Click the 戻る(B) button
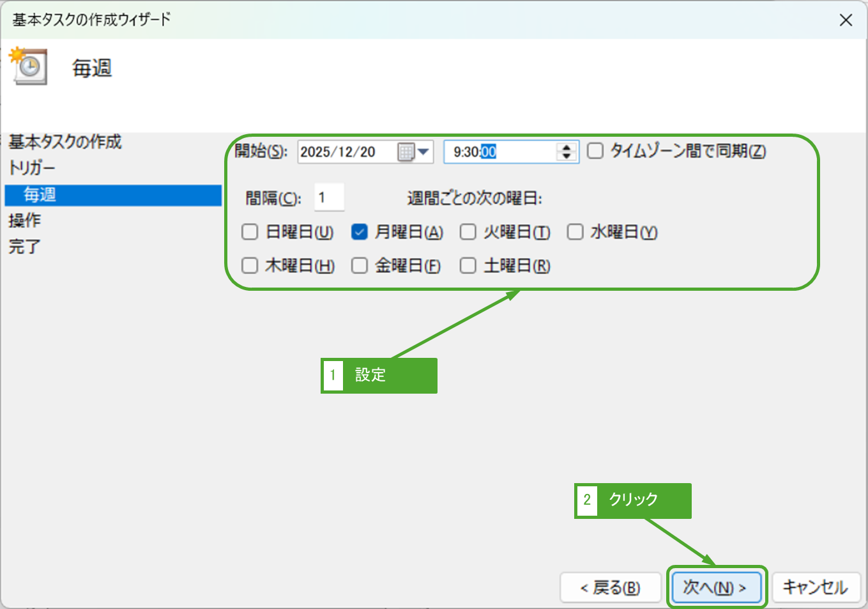868x609 pixels. [610, 587]
